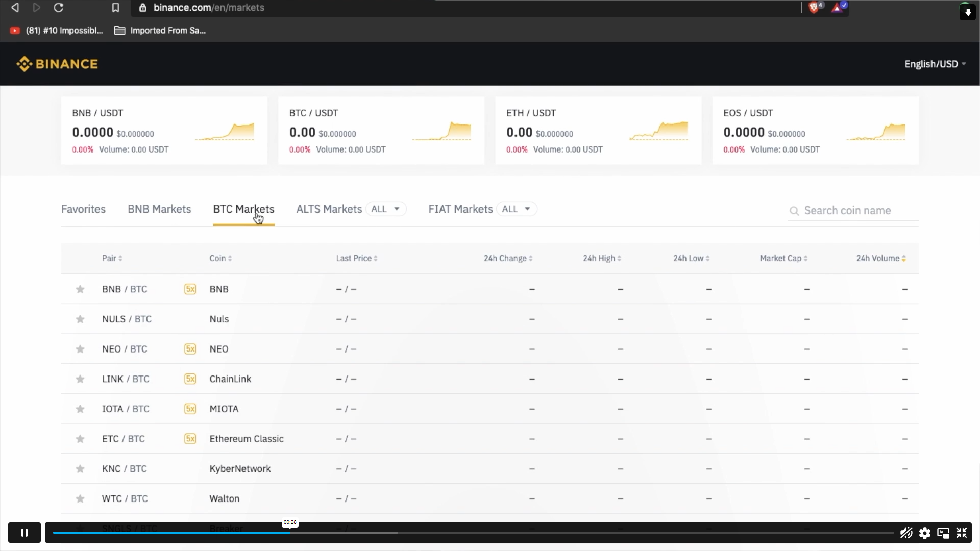Click the Brave Shields icon in browser

814,7
